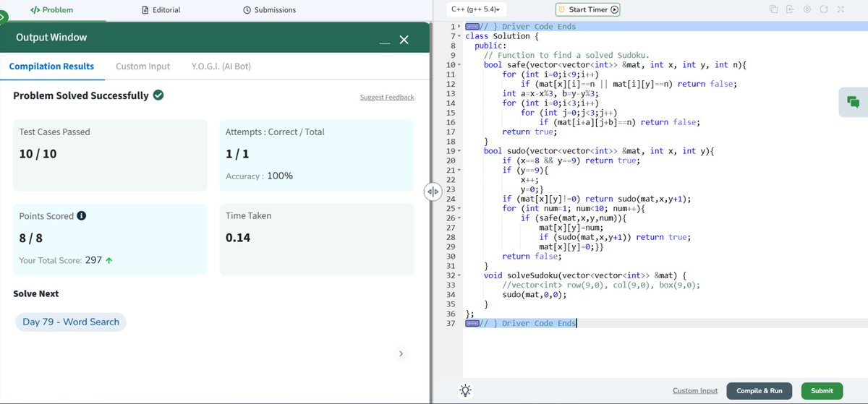The width and height of the screenshot is (868, 404).
Task: Collapse the if block at line 26
Action: click(x=461, y=218)
